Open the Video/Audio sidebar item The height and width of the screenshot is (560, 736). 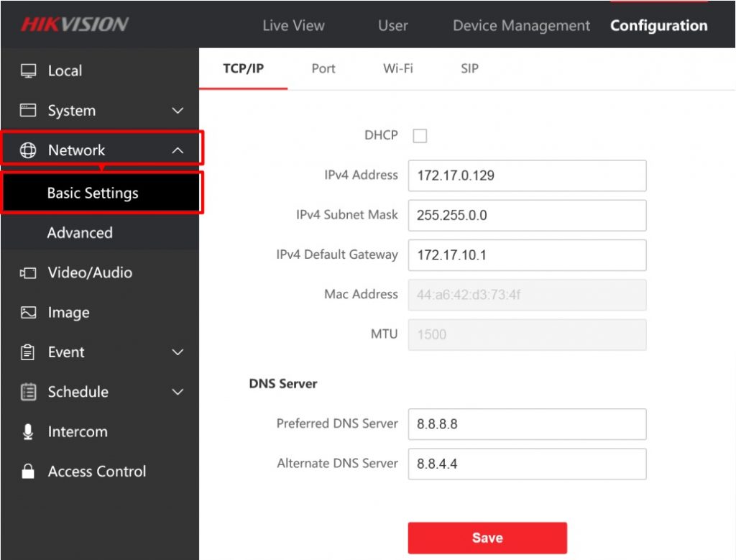click(100, 272)
